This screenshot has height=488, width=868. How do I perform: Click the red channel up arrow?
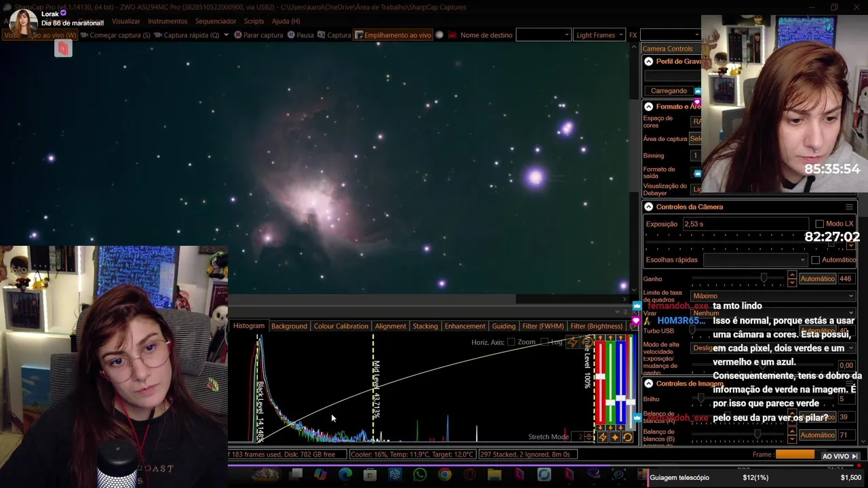pyautogui.click(x=600, y=338)
